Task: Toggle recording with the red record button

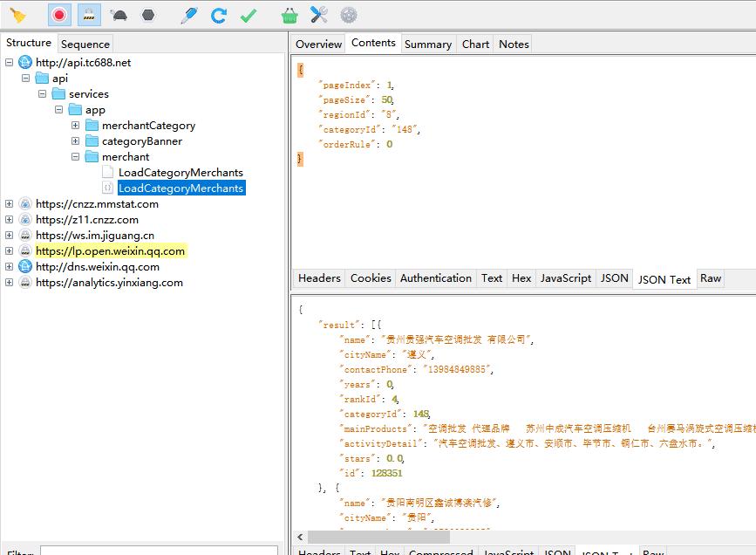Action: (x=59, y=15)
